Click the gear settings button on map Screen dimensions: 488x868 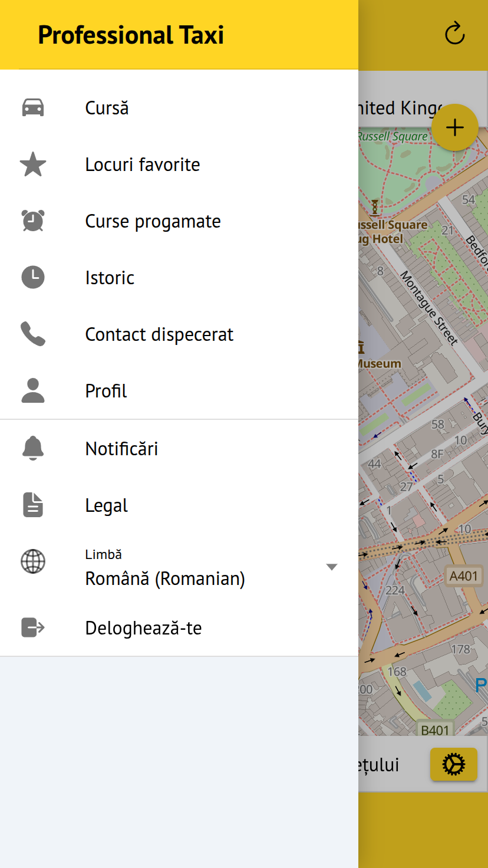click(453, 764)
